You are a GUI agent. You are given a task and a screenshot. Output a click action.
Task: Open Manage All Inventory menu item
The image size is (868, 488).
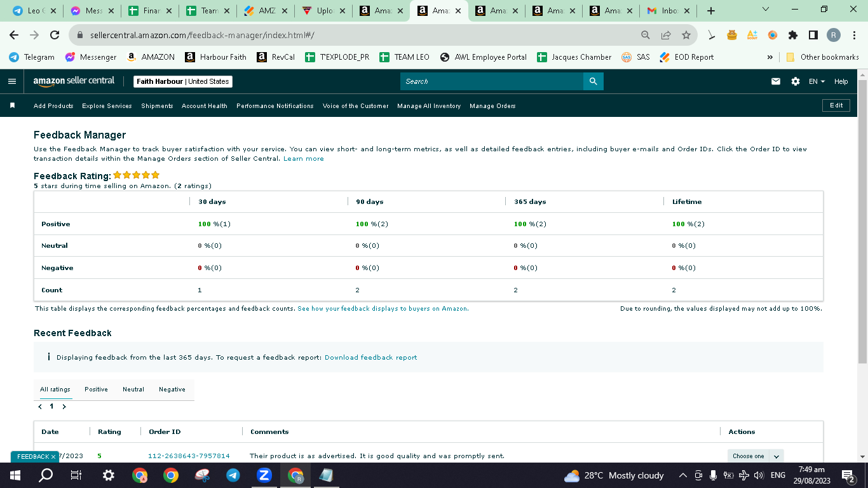[429, 106]
